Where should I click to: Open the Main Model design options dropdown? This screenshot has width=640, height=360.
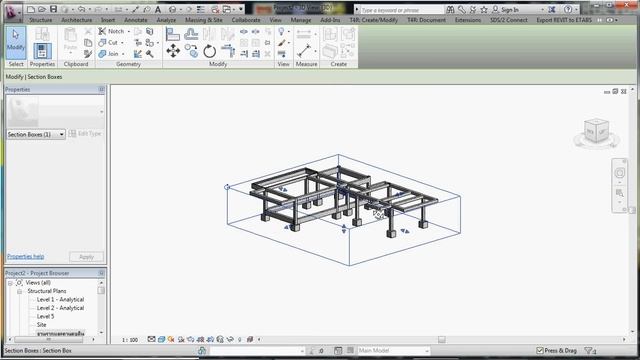(x=393, y=350)
